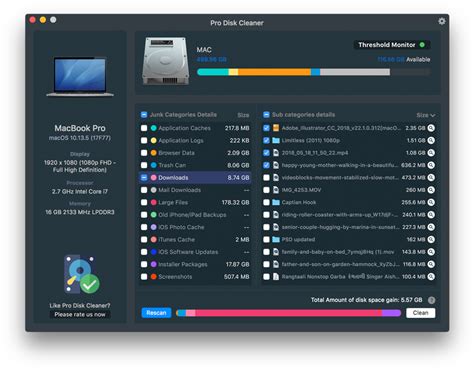Screen dimensions: 474x370
Task: Click the Threshold Monitor green status indicator
Action: click(x=422, y=45)
